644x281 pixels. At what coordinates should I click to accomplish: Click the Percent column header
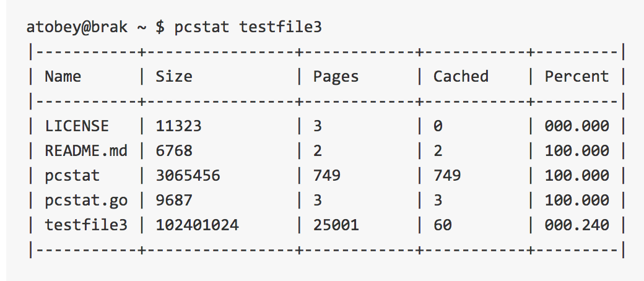577,77
